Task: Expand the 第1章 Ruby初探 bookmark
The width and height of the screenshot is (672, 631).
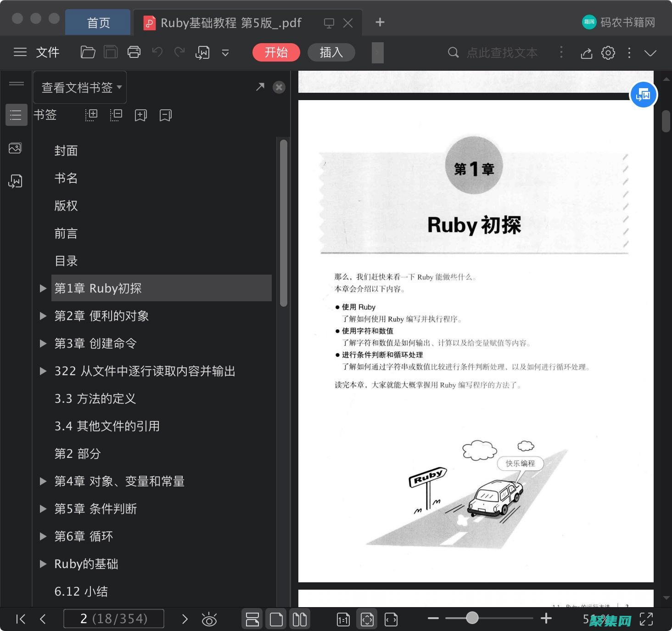Action: click(x=43, y=288)
